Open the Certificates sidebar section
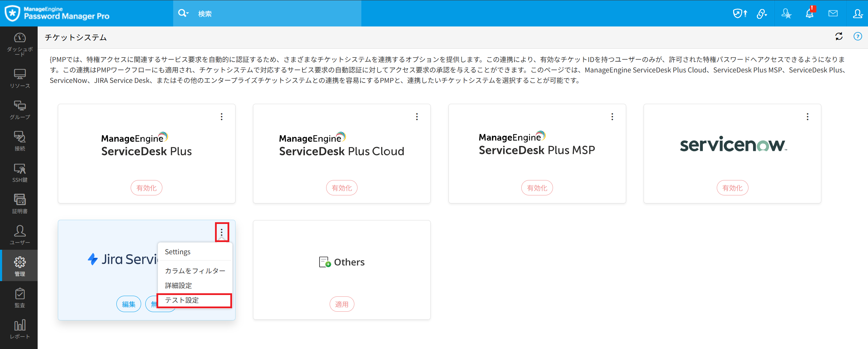Screen dimensions: 868x349 20,204
